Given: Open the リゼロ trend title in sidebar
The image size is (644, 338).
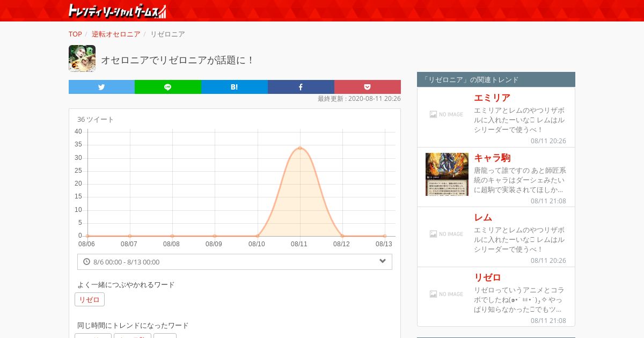Looking at the screenshot, I should (x=487, y=277).
